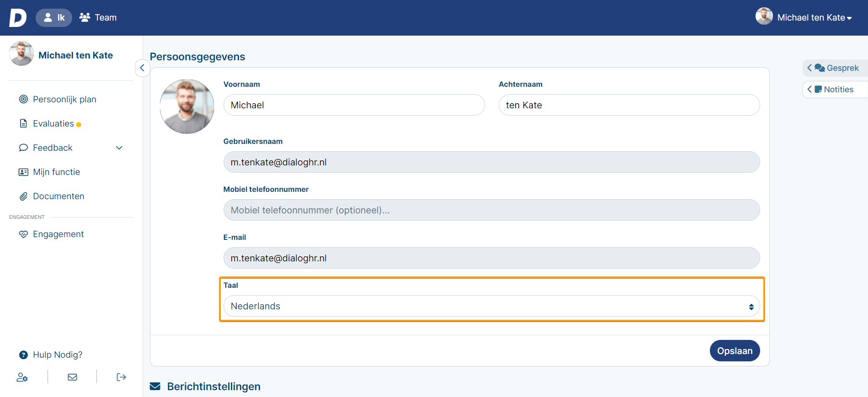The height and width of the screenshot is (397, 868).
Task: Click the yellow notification dot next to Evaluaties
Action: tap(79, 124)
